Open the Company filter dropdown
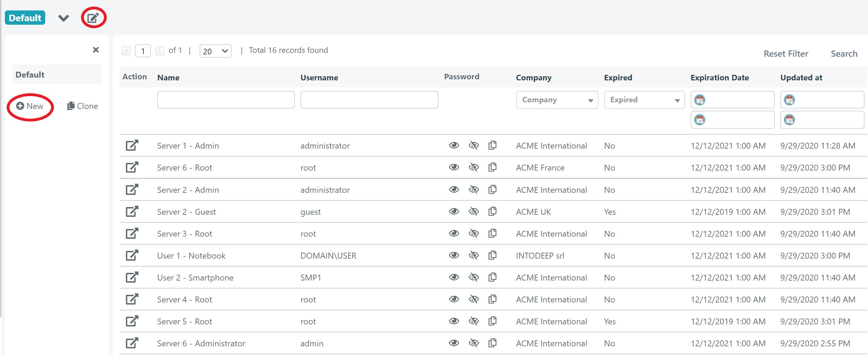Screen dimensions: 868x355 (557, 100)
